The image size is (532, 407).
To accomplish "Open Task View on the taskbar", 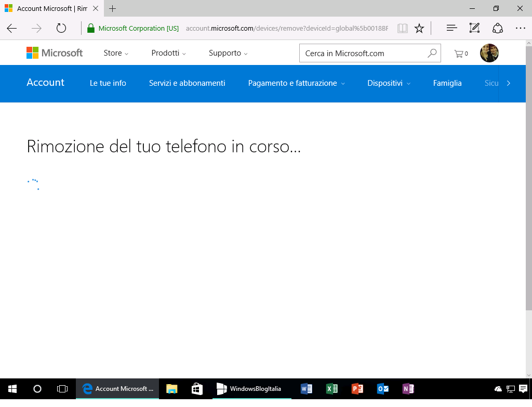I will 62,389.
